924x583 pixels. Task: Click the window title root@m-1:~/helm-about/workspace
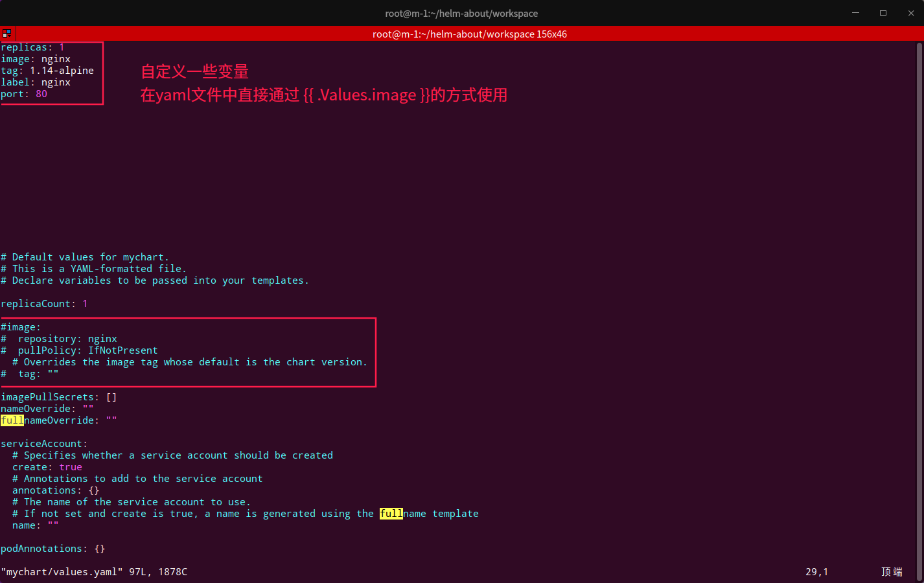pyautogui.click(x=461, y=13)
